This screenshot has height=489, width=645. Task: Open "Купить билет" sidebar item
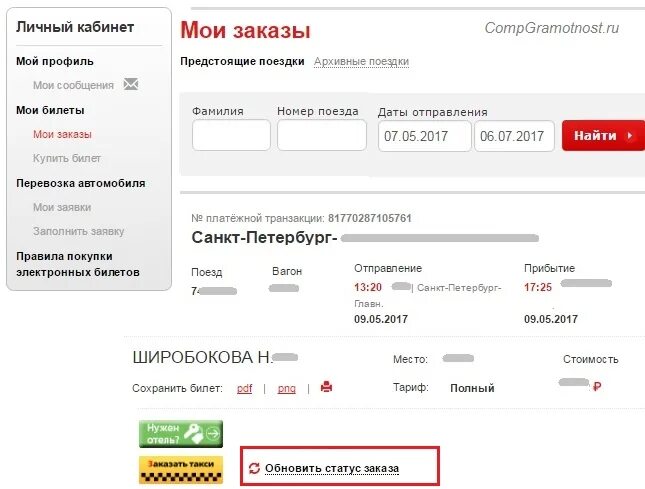[x=67, y=158]
